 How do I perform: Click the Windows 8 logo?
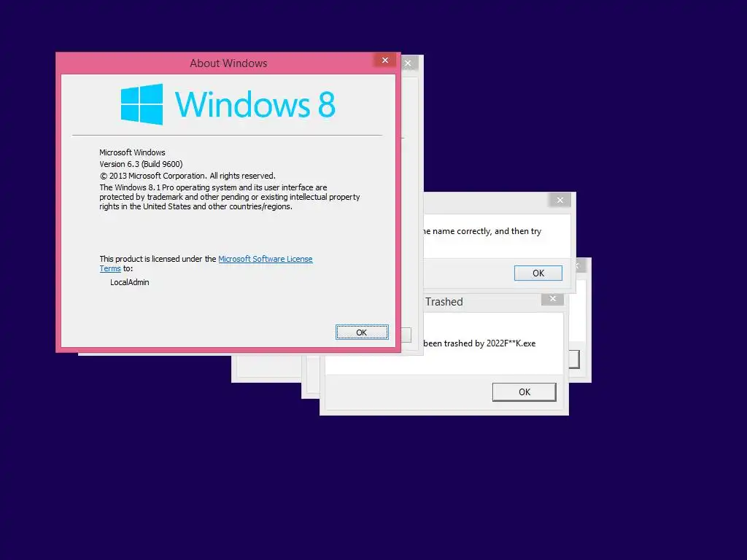(x=228, y=104)
